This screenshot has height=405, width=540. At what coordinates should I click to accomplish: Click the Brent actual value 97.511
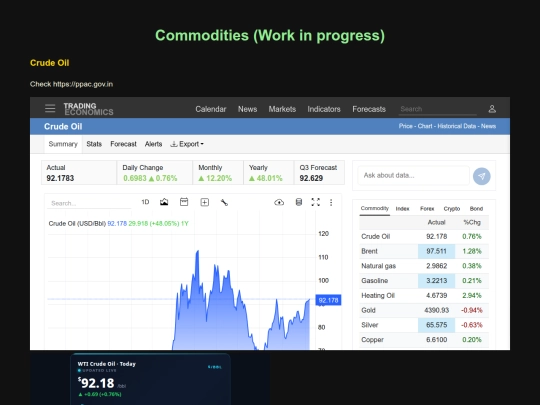[x=436, y=251]
